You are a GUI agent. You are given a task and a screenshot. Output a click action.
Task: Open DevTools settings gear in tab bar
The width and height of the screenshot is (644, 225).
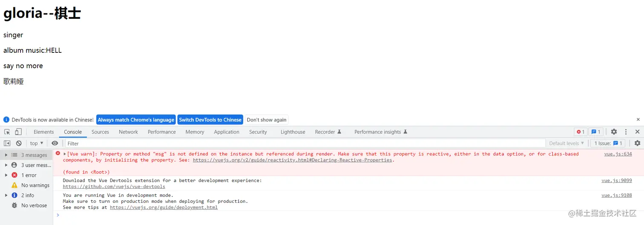coord(614,132)
